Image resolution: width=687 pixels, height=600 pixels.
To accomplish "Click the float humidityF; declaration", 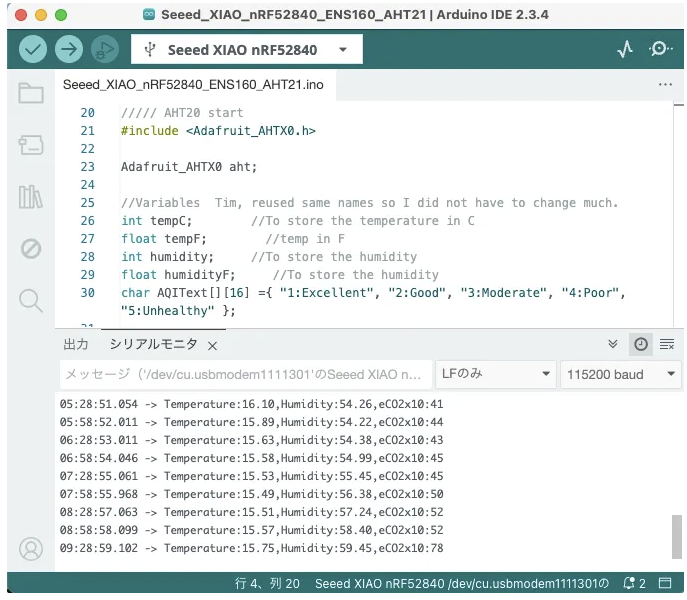I will coord(178,274).
